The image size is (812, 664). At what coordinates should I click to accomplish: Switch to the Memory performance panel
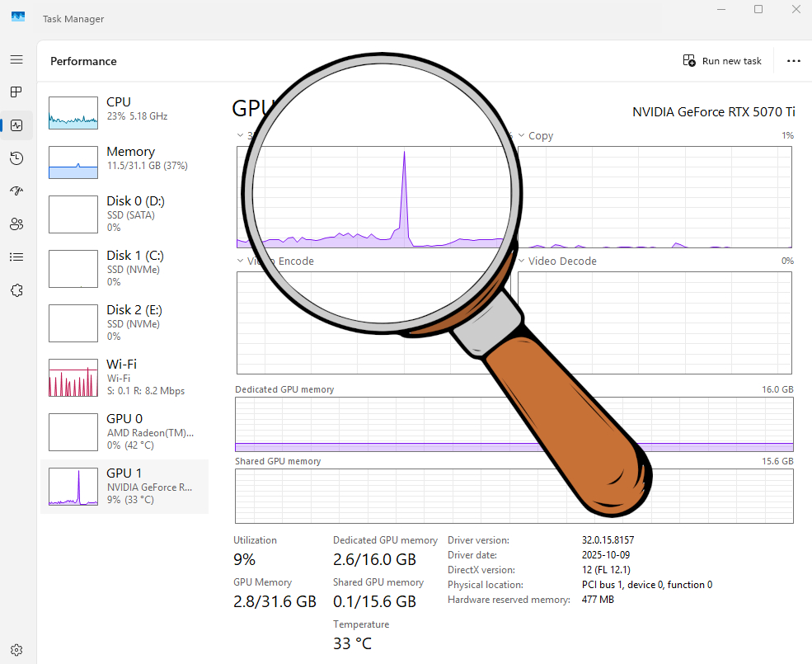coord(124,162)
